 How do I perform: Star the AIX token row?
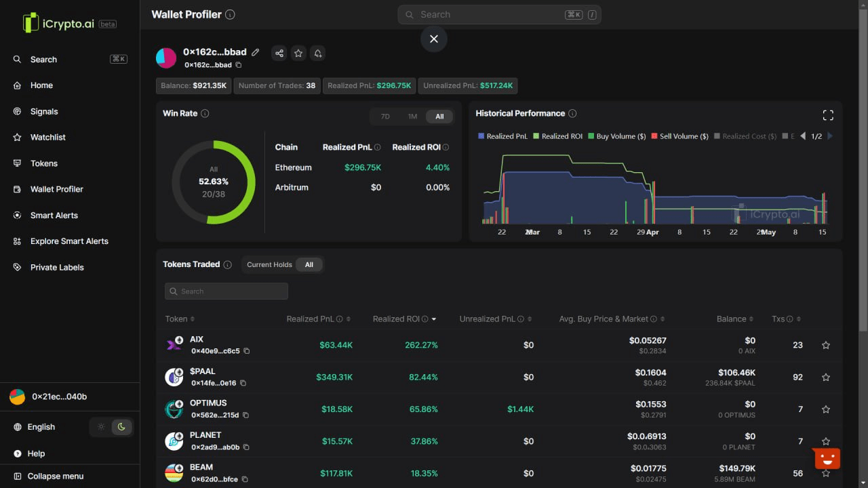click(825, 345)
